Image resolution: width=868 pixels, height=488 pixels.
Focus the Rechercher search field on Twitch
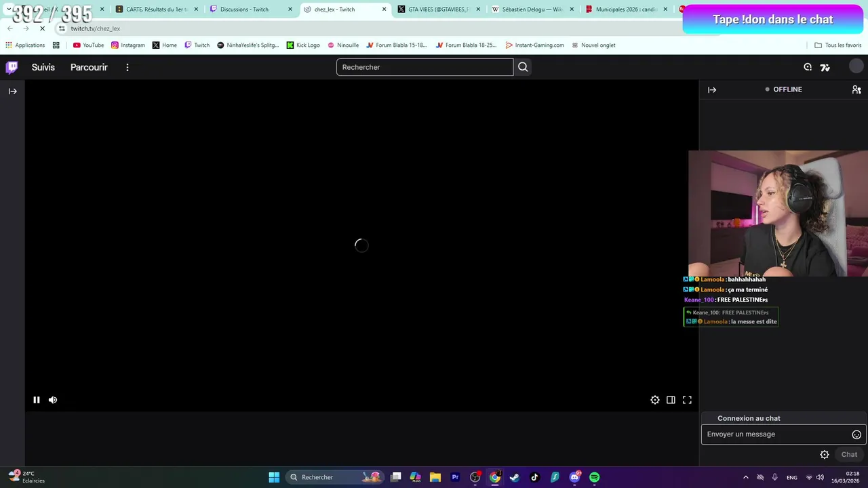(425, 67)
